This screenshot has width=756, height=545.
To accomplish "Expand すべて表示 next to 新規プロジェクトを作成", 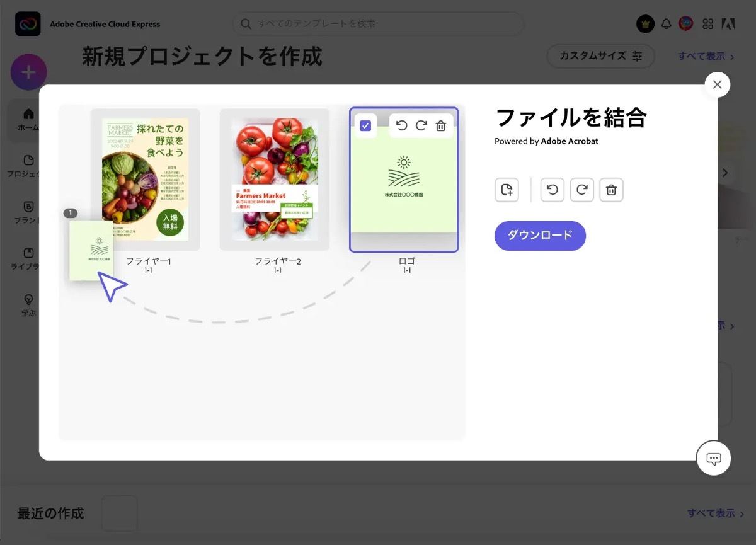I will pyautogui.click(x=706, y=57).
